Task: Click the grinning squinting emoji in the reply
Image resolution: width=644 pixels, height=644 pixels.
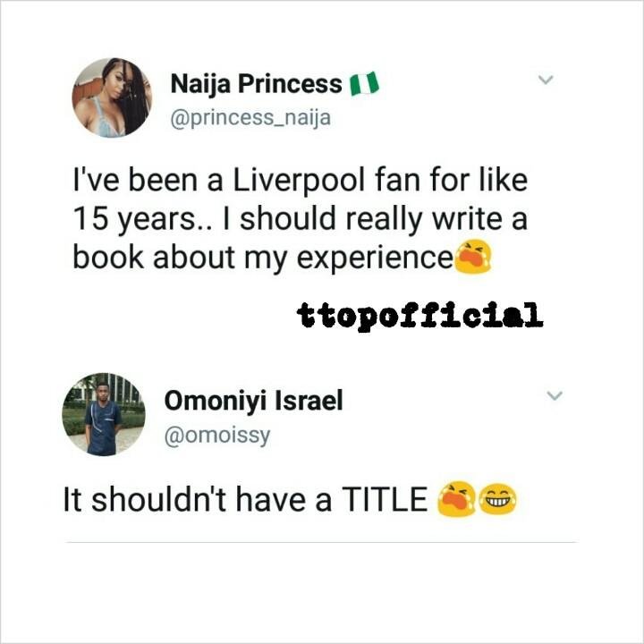Action: (x=498, y=499)
